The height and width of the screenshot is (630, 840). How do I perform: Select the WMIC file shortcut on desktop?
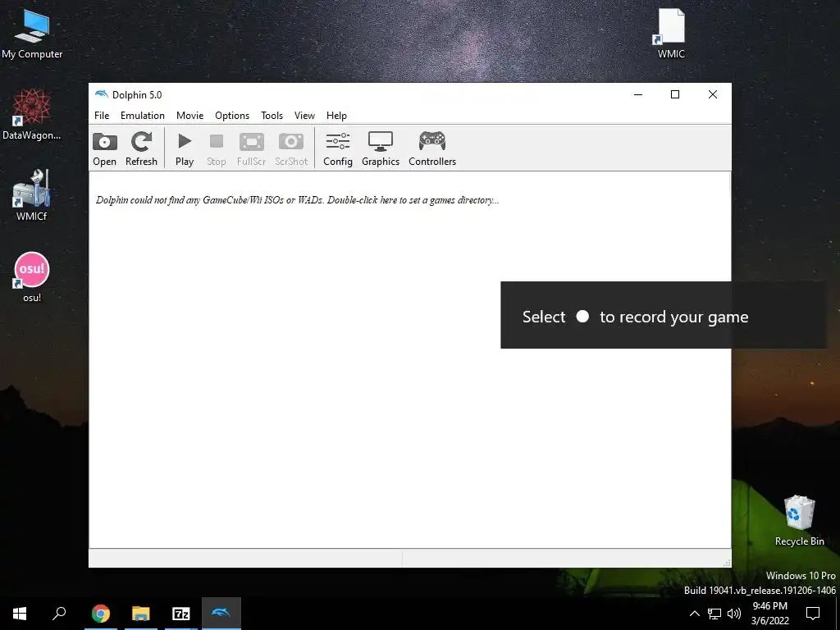coord(671,33)
